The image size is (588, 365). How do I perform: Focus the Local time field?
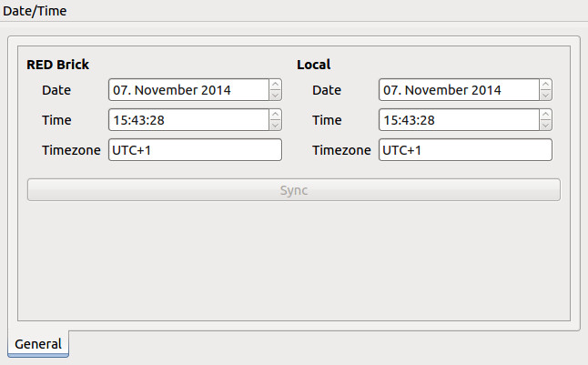pyautogui.click(x=460, y=119)
